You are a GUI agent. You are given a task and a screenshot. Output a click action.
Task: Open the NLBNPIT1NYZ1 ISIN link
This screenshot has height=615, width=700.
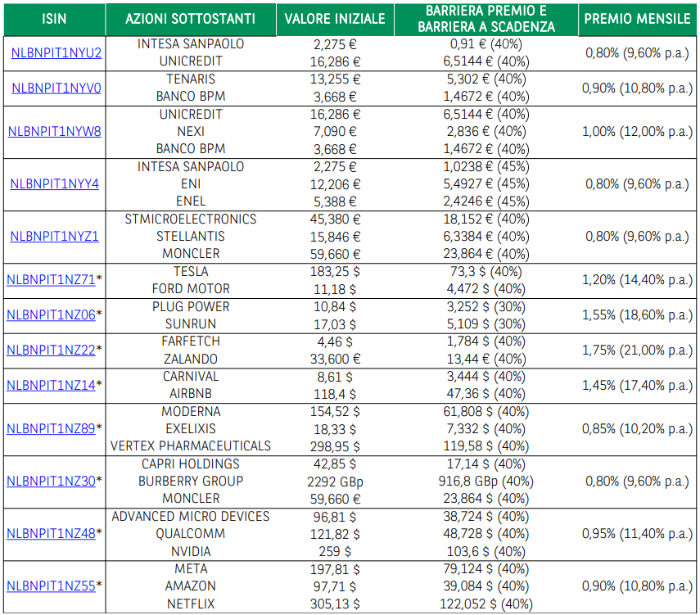pos(55,236)
